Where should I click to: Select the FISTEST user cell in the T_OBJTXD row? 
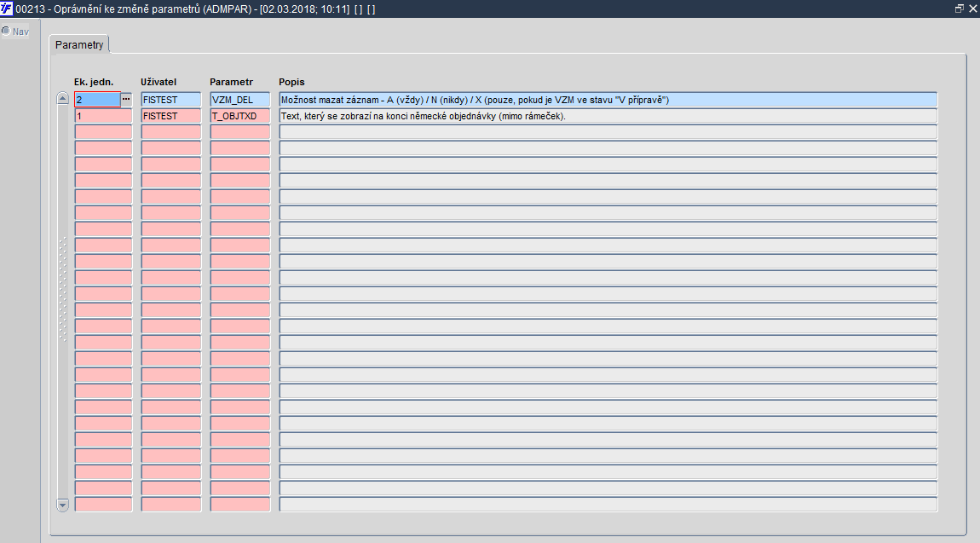[x=171, y=116]
